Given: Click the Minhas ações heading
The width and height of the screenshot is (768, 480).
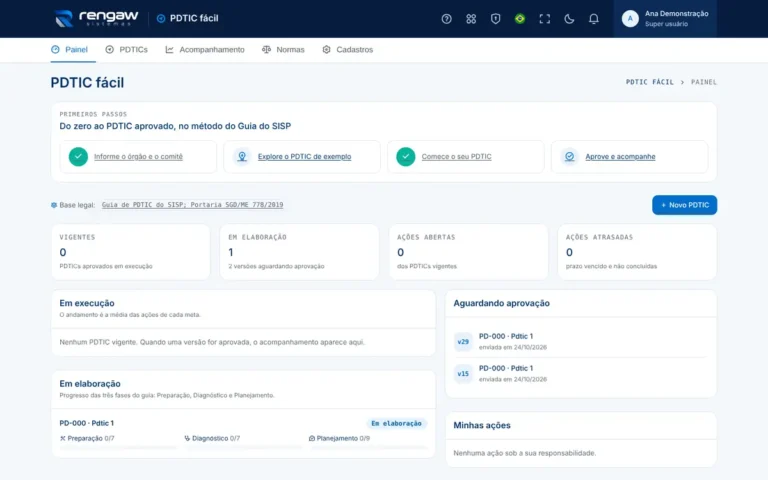Looking at the screenshot, I should pyautogui.click(x=482, y=425).
